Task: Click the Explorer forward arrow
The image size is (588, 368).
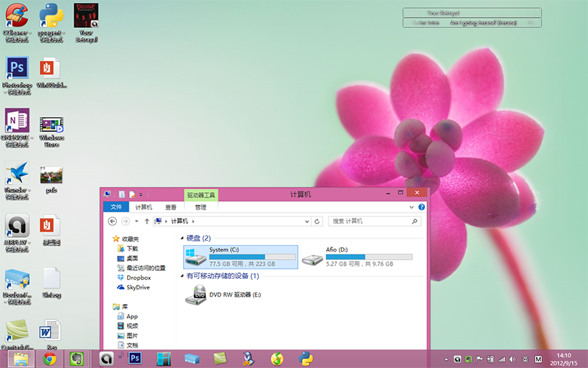Action: pos(125,222)
